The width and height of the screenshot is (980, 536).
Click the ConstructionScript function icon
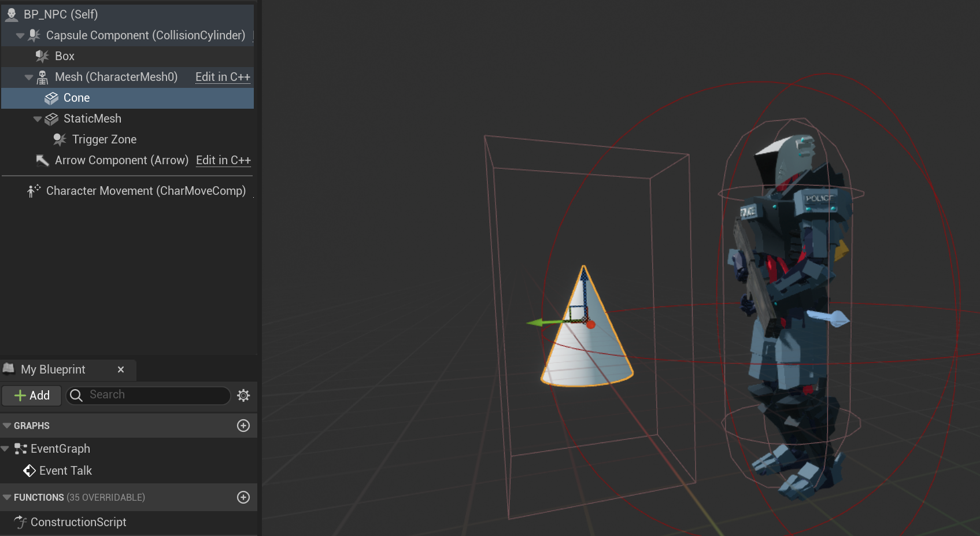[x=21, y=522]
